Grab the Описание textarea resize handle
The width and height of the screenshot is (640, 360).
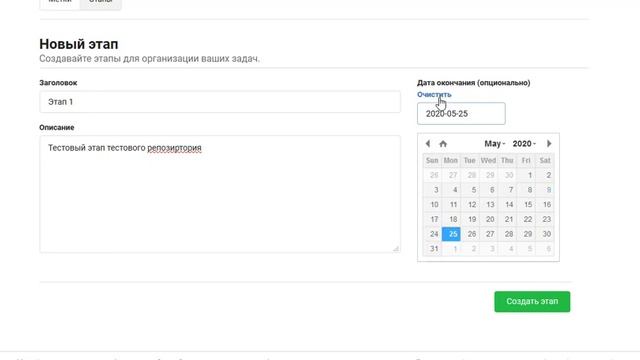(396, 249)
